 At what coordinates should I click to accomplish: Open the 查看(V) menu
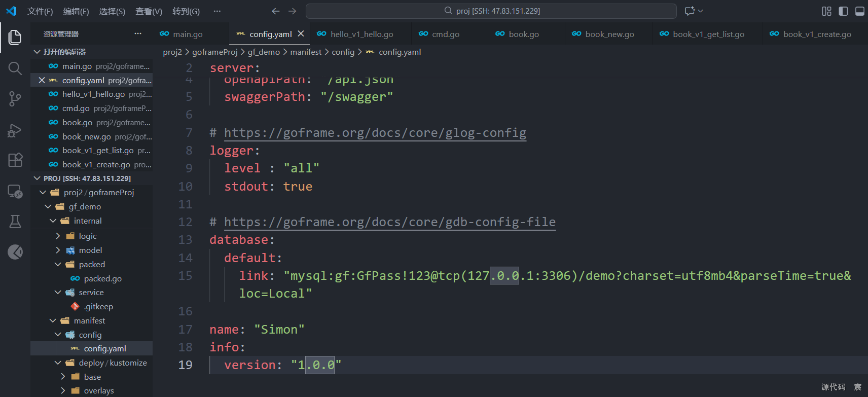point(149,11)
